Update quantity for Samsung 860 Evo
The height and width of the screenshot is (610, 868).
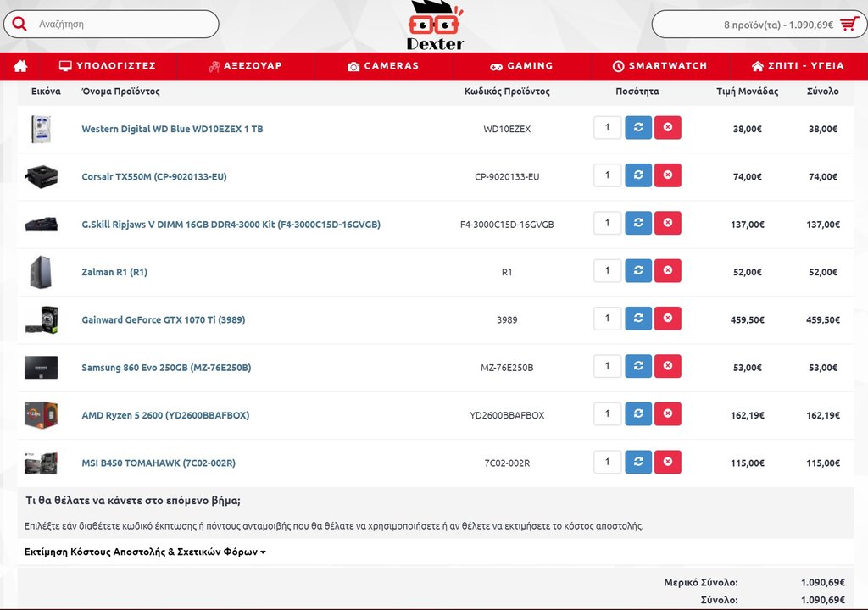click(x=638, y=366)
